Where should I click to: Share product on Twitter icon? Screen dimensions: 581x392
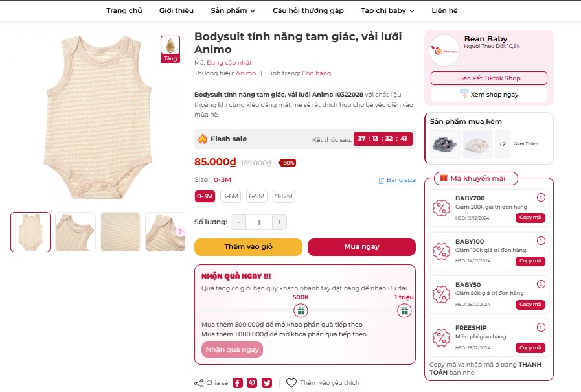click(267, 383)
